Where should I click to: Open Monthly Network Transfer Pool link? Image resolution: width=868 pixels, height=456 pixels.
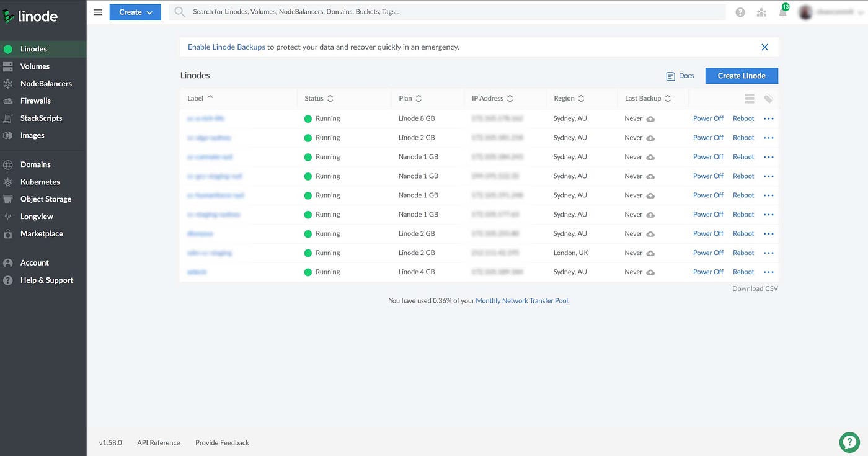(x=521, y=300)
